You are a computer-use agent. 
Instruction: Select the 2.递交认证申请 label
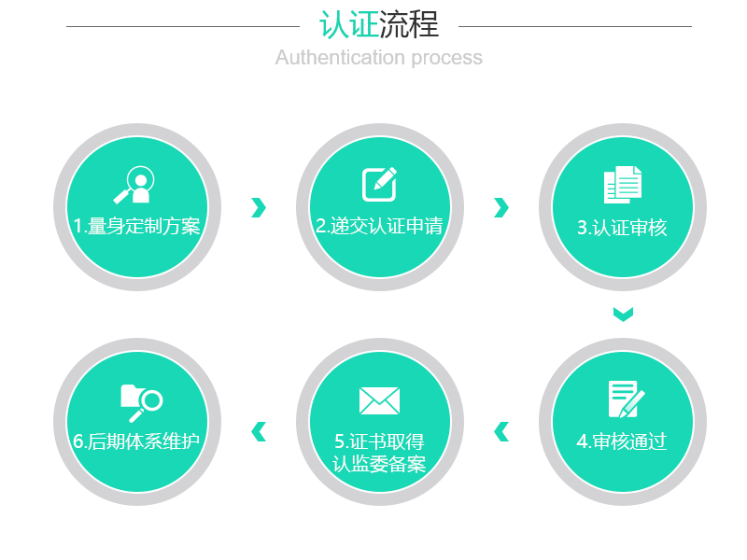(x=379, y=226)
